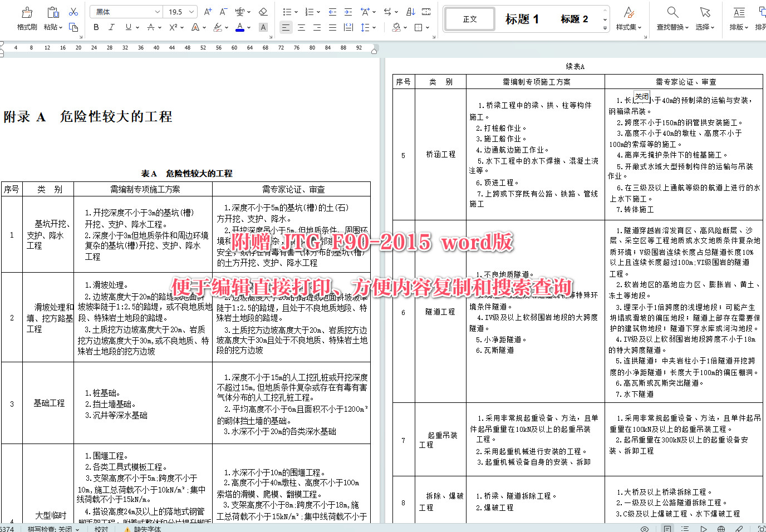This screenshot has width=766, height=532.
Task: Toggle bold formatting
Action: pos(96,27)
